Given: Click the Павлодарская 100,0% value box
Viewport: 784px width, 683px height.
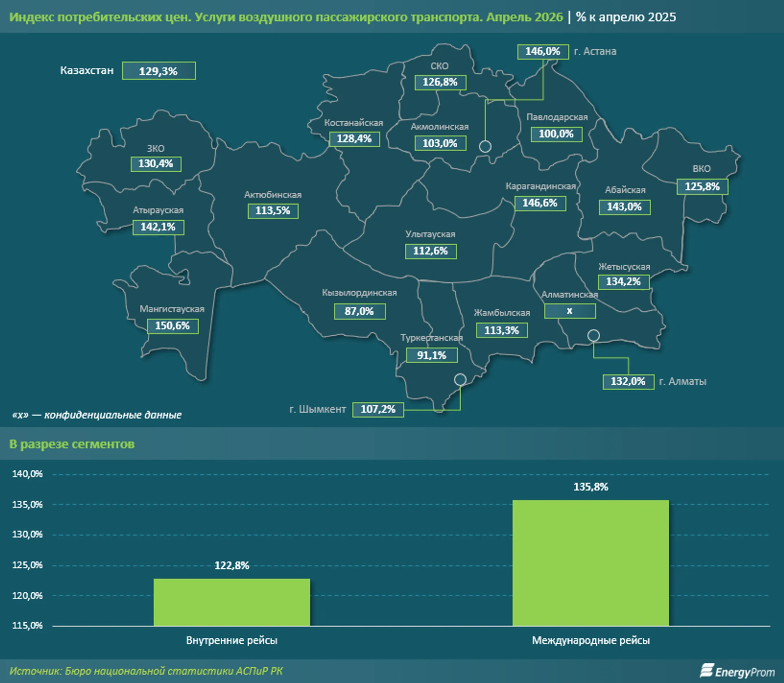Looking at the screenshot, I should click(x=556, y=134).
